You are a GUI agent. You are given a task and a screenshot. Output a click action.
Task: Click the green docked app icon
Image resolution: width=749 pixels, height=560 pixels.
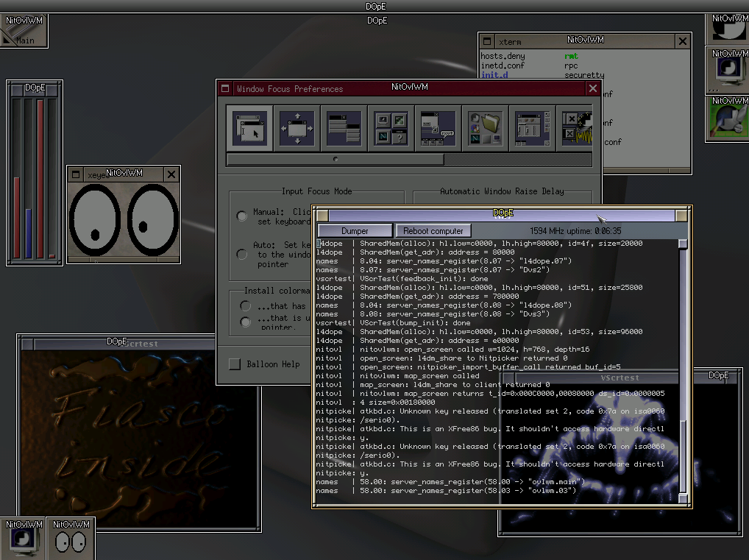click(728, 119)
